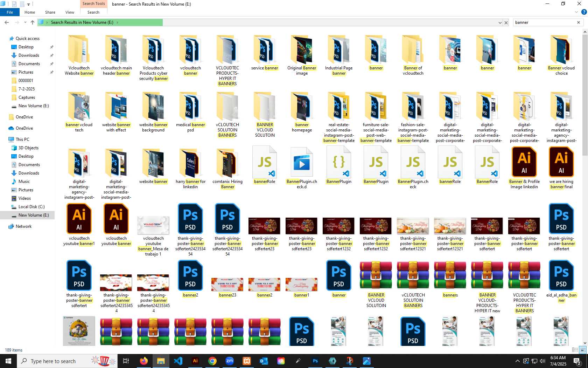This screenshot has width=588, height=368.
Task: Click the vertical scrollbar thumb
Action: [584, 95]
